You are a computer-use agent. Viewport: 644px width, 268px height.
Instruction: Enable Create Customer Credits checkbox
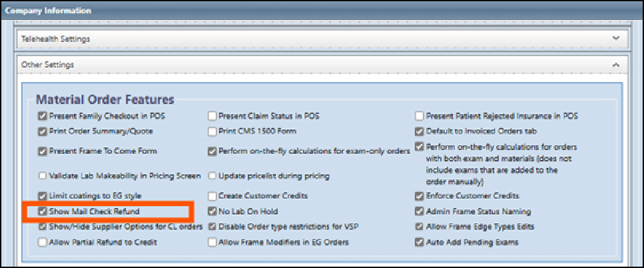[x=212, y=196]
